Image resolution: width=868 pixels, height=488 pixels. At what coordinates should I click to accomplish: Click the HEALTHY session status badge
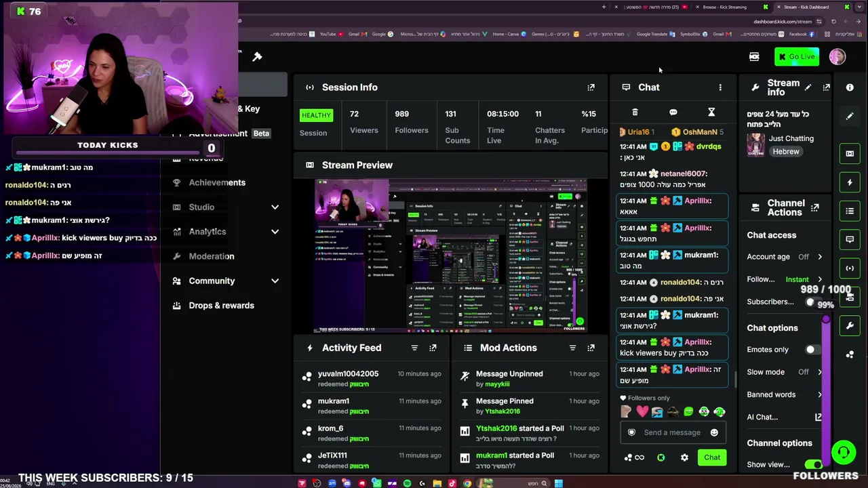tap(316, 115)
